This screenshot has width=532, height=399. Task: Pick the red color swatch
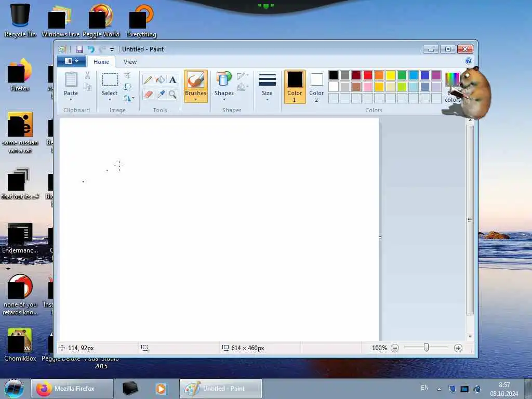click(x=368, y=75)
